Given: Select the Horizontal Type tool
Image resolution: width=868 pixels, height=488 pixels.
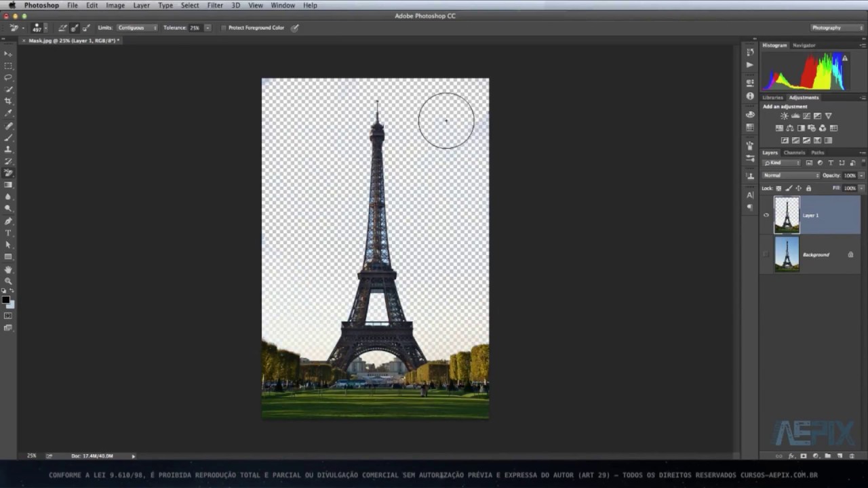Looking at the screenshot, I should pyautogui.click(x=8, y=233).
